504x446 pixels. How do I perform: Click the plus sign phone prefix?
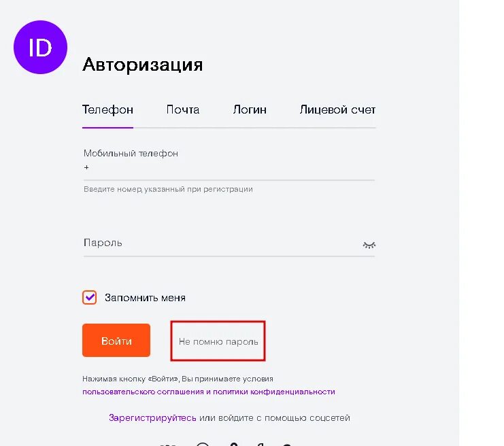coord(86,167)
